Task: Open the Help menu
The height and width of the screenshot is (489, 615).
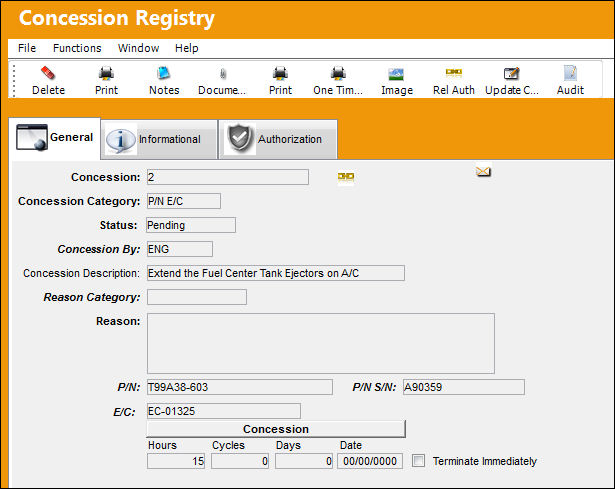Action: [187, 48]
